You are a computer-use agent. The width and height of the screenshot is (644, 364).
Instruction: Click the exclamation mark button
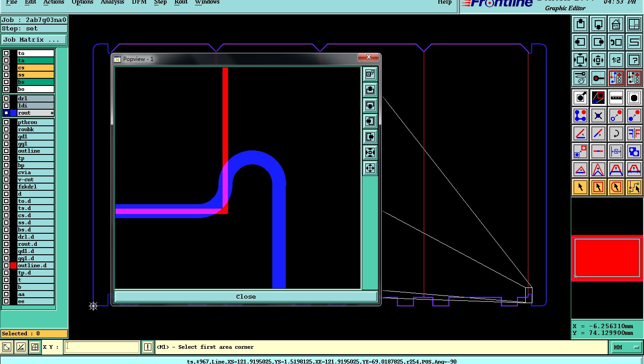pyautogui.click(x=148, y=347)
